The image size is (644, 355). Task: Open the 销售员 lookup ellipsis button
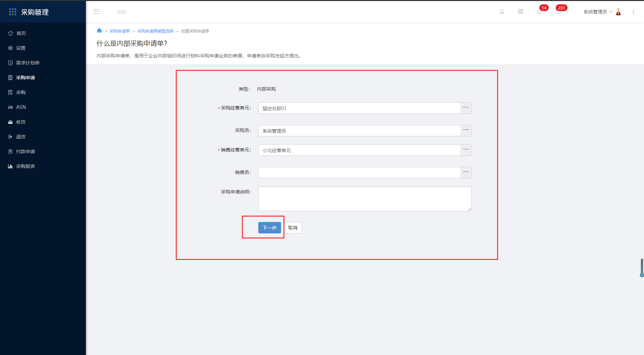(x=466, y=173)
